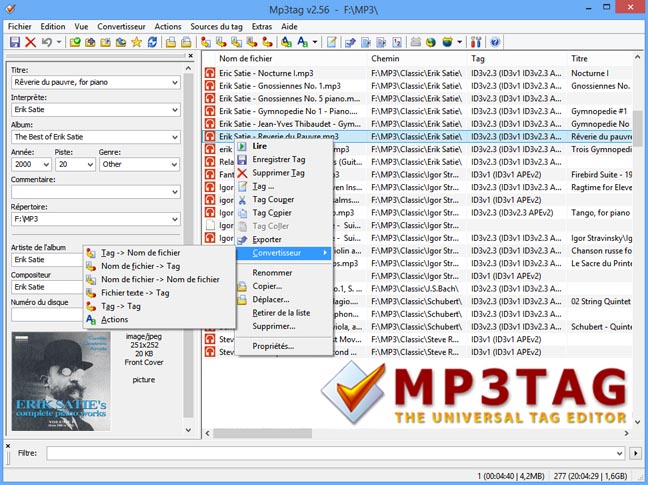Expand the Piste combo box
Viewport: 648px width, 485px height.
90,164
